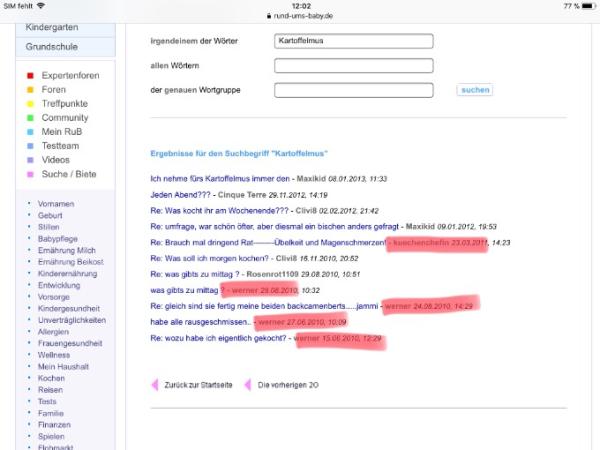Open result 'habe alle rausgeschmissen..'

point(201,322)
